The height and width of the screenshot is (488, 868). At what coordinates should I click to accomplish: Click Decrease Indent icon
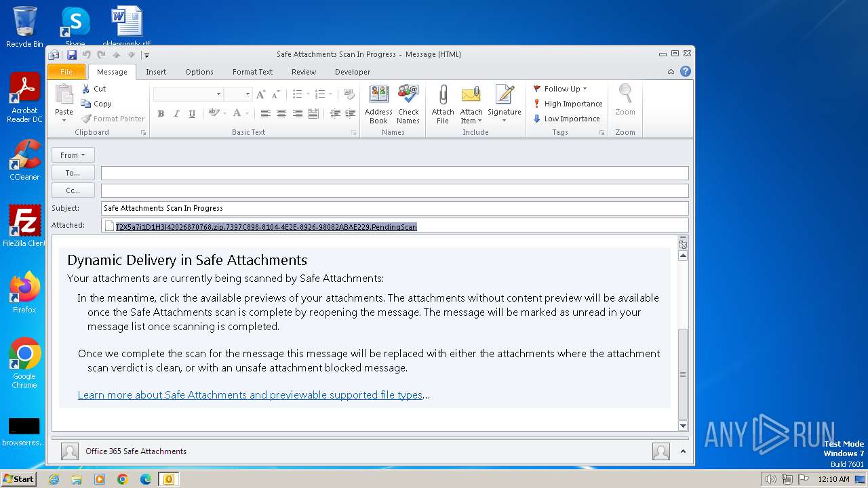[x=335, y=114]
